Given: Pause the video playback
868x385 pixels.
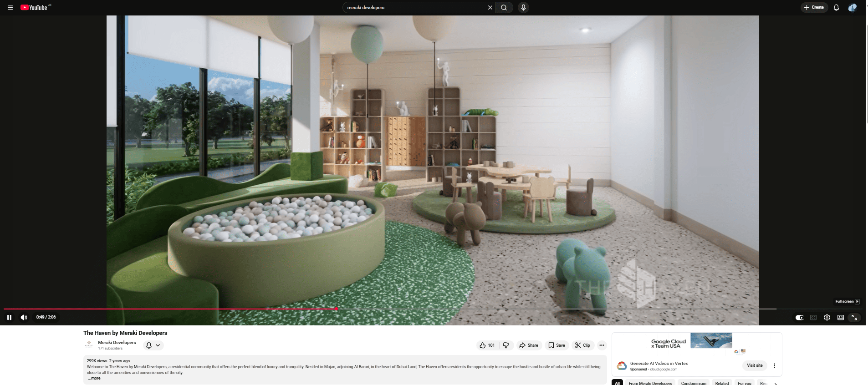Looking at the screenshot, I should 9,317.
